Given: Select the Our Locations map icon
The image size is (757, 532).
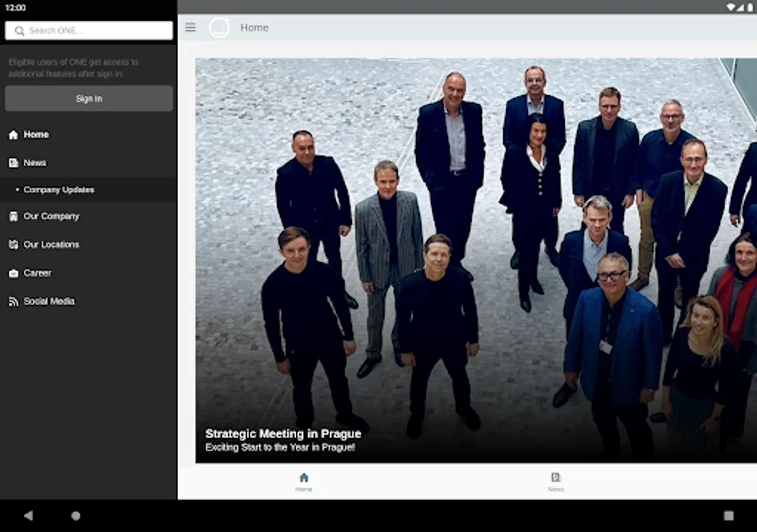Looking at the screenshot, I should 12,244.
